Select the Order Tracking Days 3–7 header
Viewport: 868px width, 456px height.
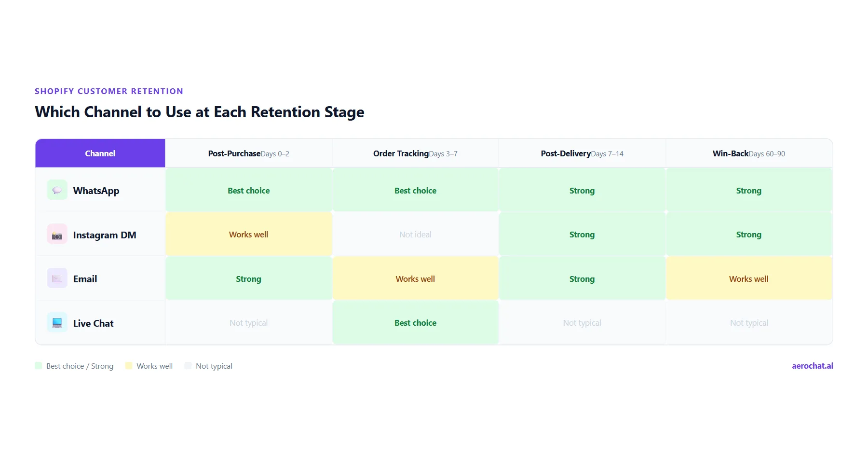[415, 153]
